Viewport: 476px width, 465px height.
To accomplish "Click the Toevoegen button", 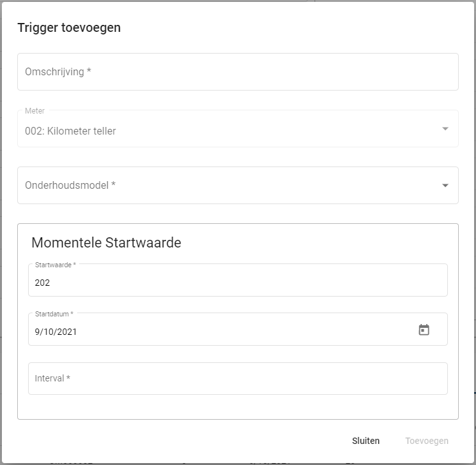I will pos(426,441).
